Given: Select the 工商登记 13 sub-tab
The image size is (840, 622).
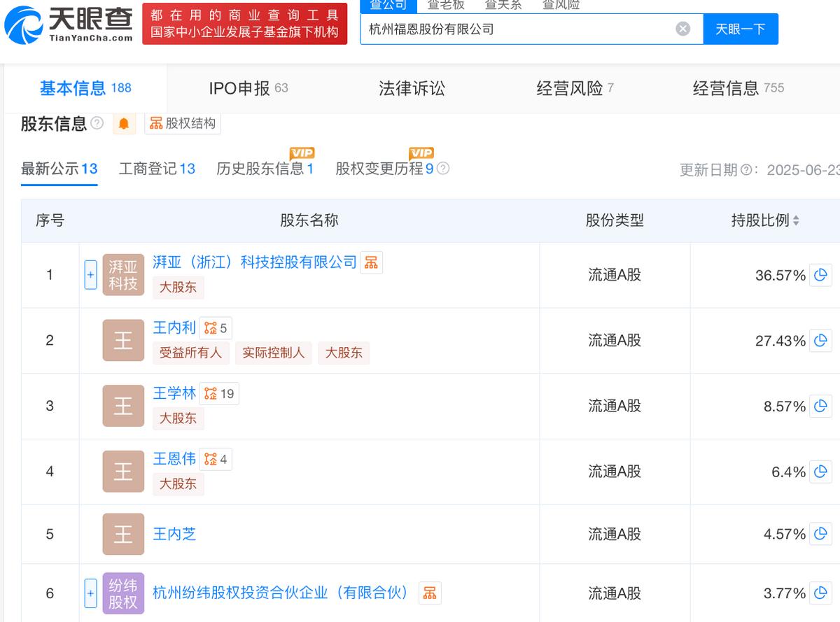Looking at the screenshot, I should pos(157,169).
